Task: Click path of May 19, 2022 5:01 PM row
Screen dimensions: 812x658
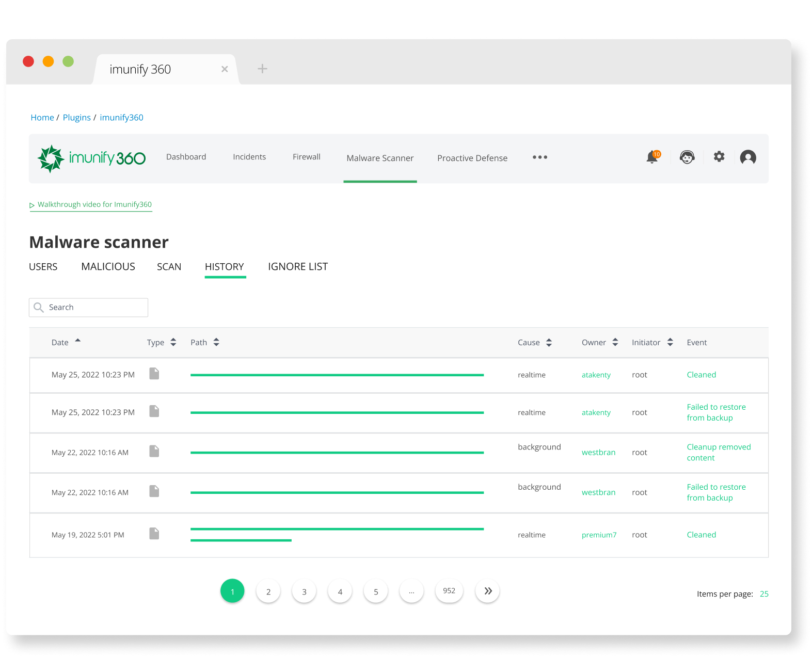Action: tap(337, 534)
